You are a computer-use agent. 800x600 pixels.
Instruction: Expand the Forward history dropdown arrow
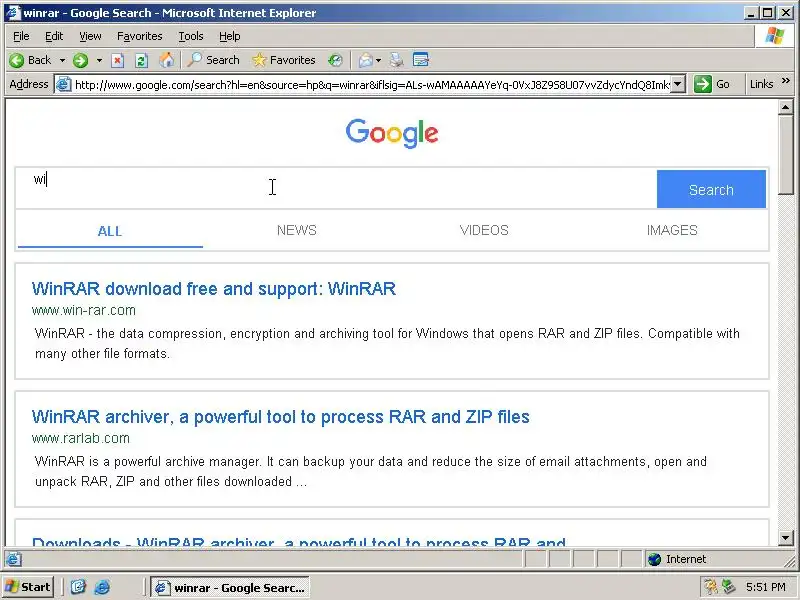(99, 60)
